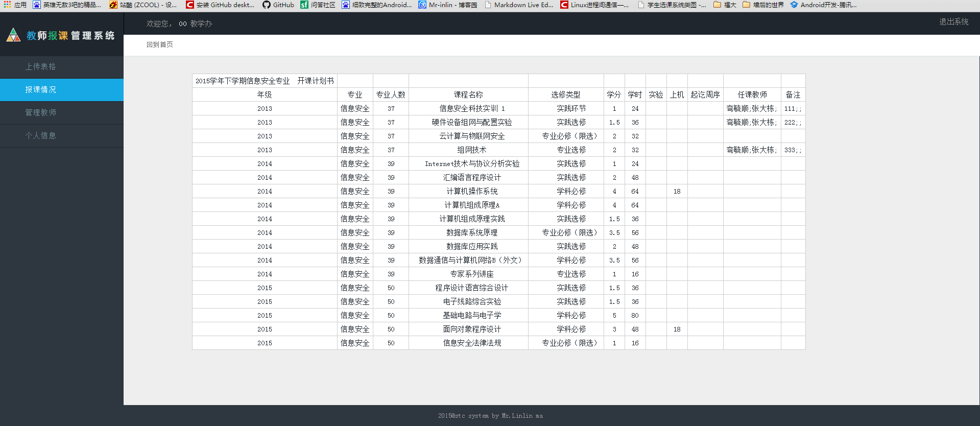Click course cell 计算机组成原理A
980x426 pixels.
click(468, 205)
